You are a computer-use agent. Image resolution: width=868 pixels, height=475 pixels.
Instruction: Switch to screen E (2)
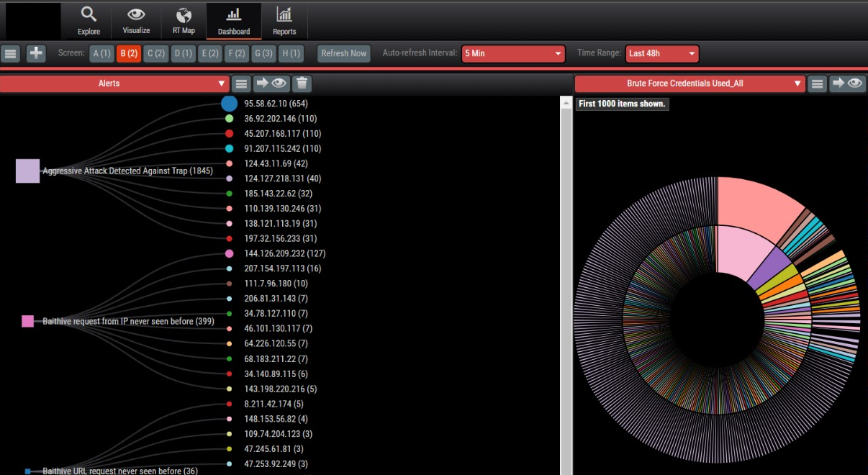[x=210, y=53]
